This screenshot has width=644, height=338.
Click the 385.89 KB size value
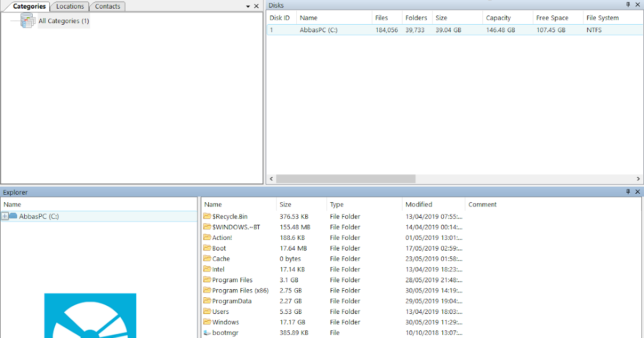click(294, 333)
